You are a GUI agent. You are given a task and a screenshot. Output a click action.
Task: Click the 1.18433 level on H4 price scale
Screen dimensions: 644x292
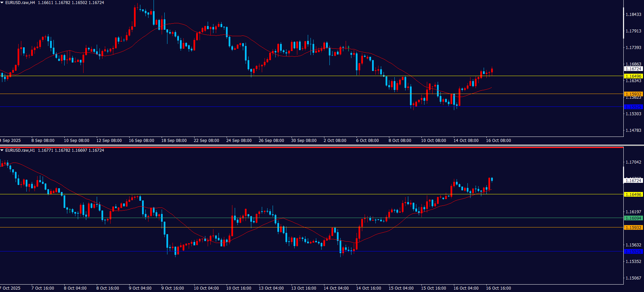(633, 15)
